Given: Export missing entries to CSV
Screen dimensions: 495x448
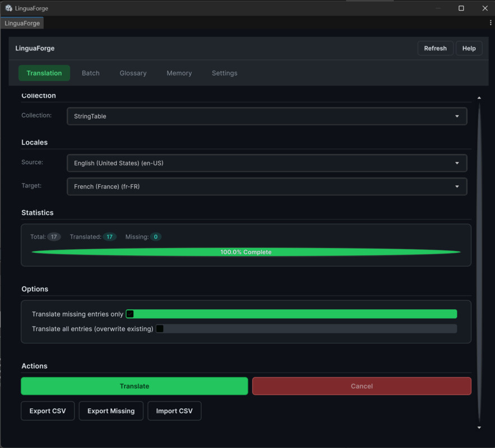Looking at the screenshot, I should [x=110, y=410].
